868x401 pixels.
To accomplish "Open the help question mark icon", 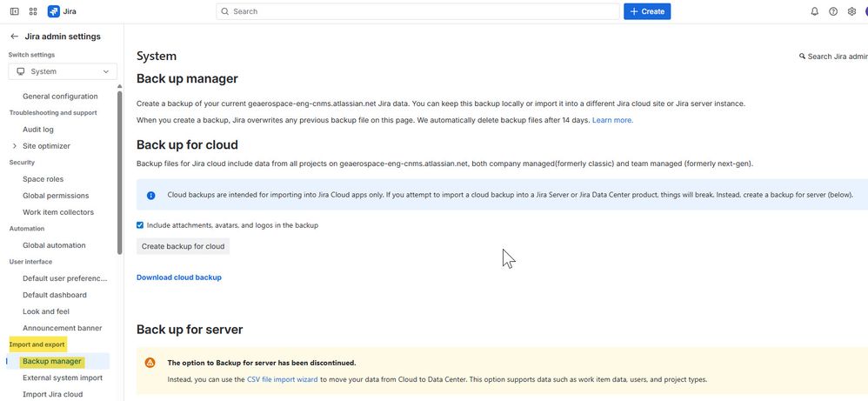I will [833, 11].
